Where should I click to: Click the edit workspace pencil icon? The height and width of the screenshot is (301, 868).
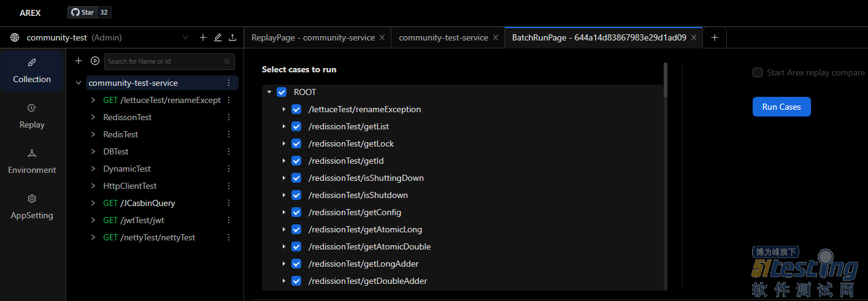[218, 37]
